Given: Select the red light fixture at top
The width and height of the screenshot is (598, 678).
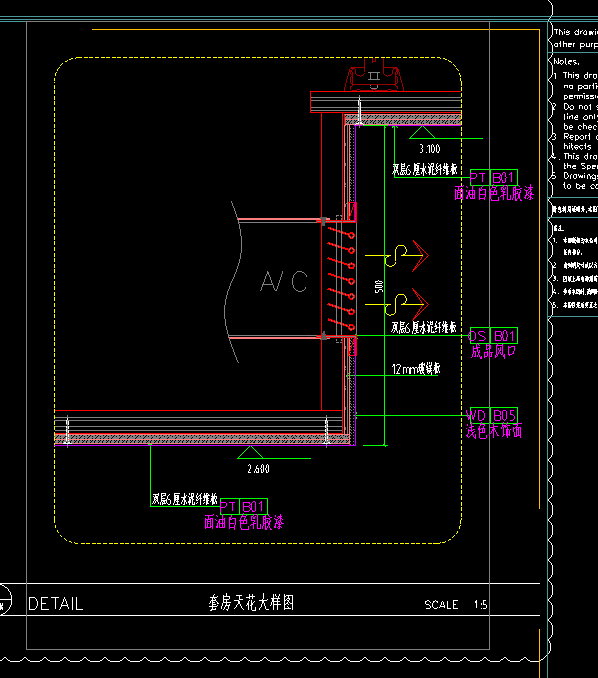Looking at the screenshot, I should click(x=374, y=77).
